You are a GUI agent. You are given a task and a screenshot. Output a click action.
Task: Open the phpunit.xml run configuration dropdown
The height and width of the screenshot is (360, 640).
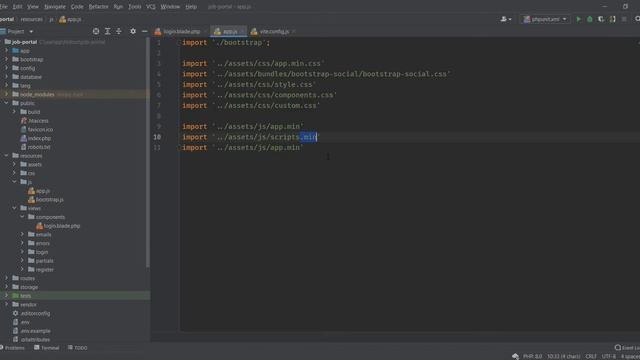(545, 19)
